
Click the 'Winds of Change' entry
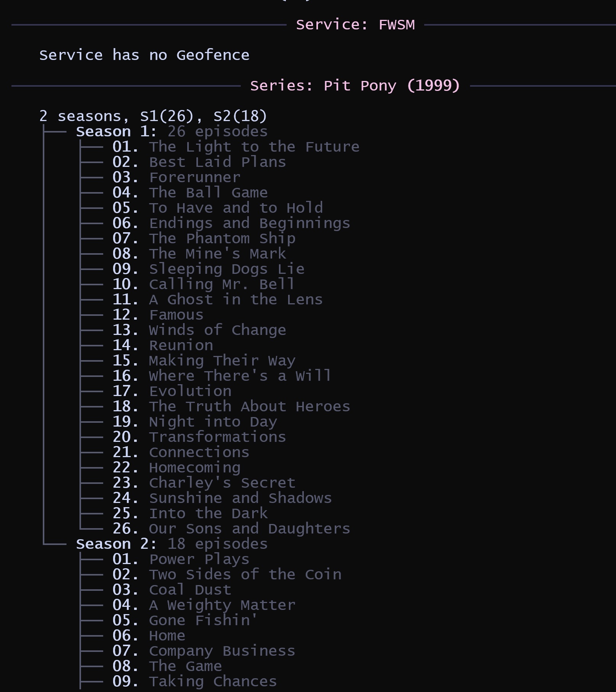click(217, 330)
